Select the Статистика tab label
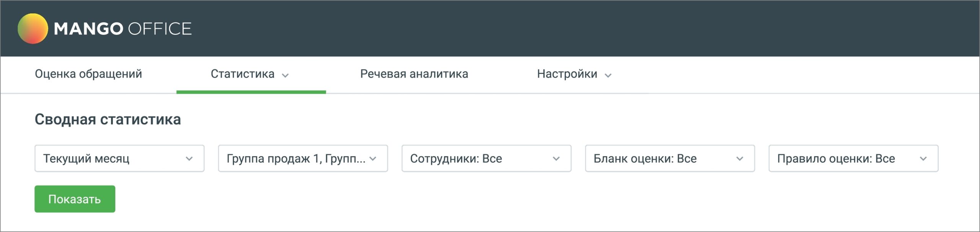The width and height of the screenshot is (980, 232). (x=242, y=74)
